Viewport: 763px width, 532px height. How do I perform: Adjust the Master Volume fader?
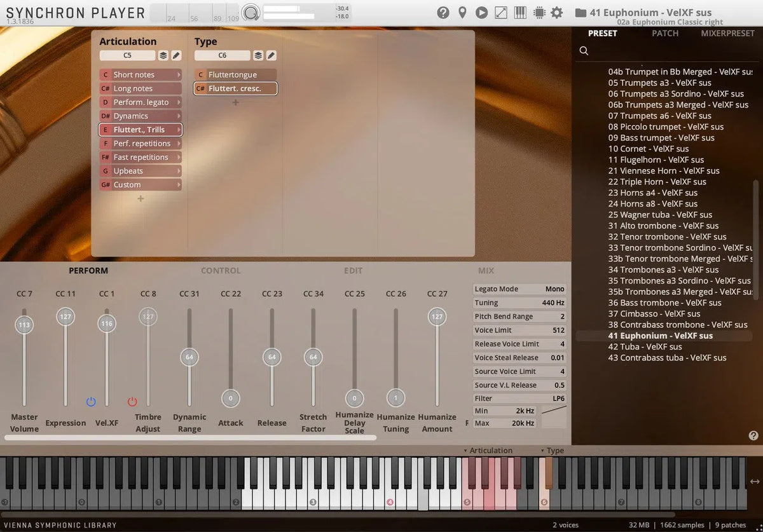point(24,324)
